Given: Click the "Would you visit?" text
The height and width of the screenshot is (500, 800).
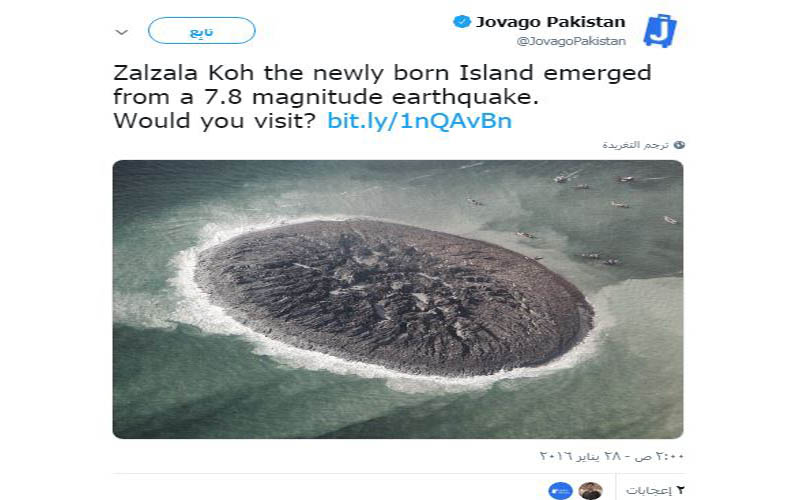Looking at the screenshot, I should (x=215, y=121).
